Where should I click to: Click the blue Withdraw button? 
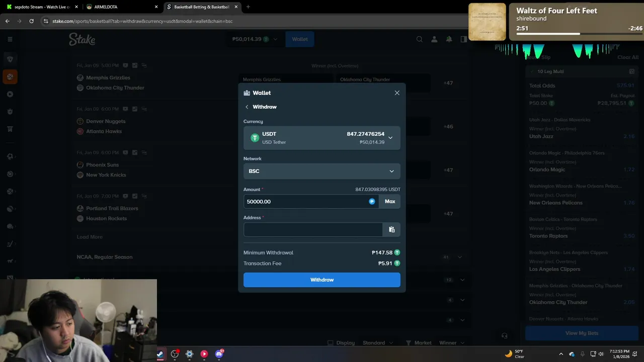322,280
